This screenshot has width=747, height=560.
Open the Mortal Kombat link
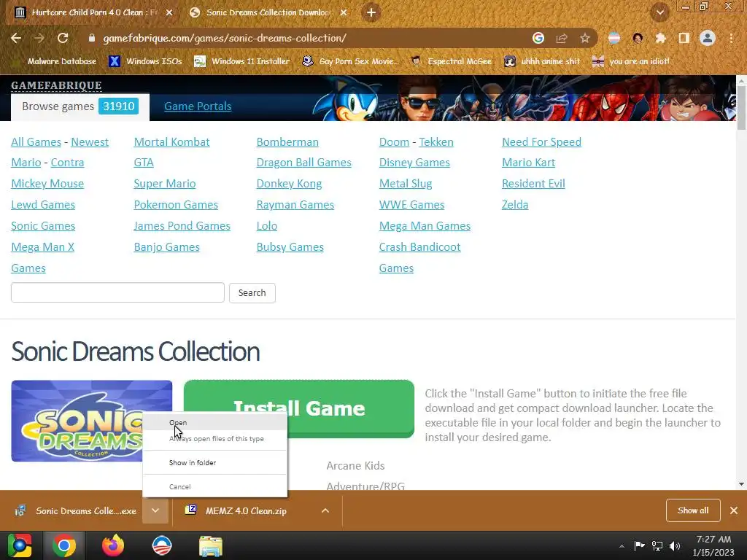click(171, 142)
